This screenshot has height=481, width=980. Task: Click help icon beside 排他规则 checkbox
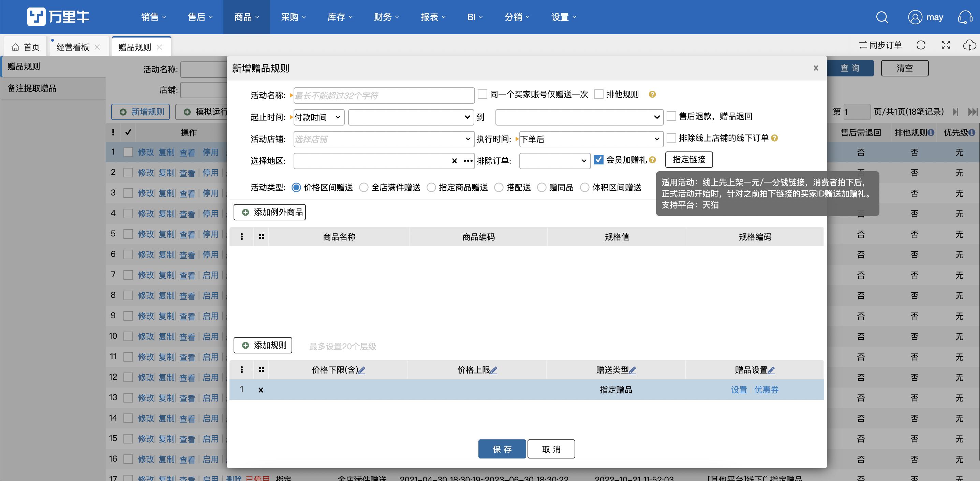652,94
